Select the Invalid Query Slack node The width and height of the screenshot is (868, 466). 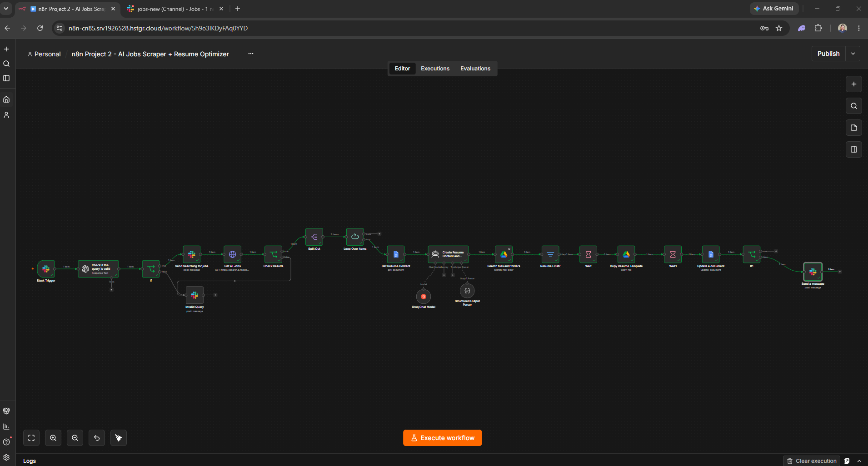195,295
